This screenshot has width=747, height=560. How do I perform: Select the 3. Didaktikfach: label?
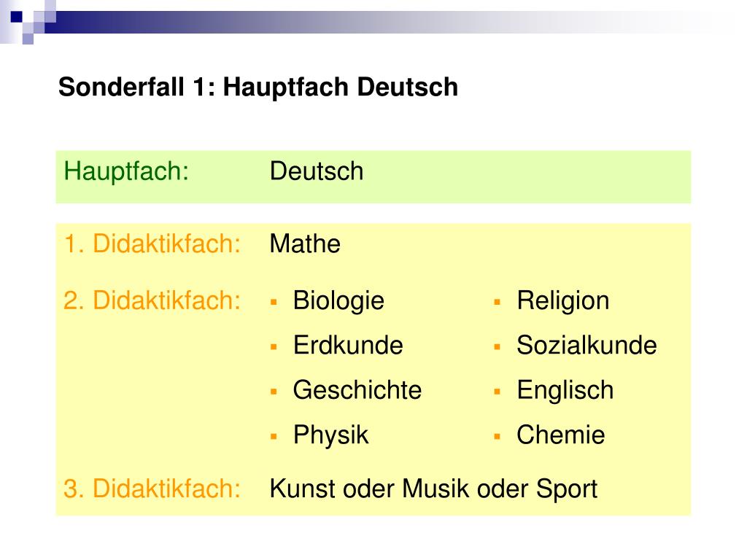tap(152, 489)
